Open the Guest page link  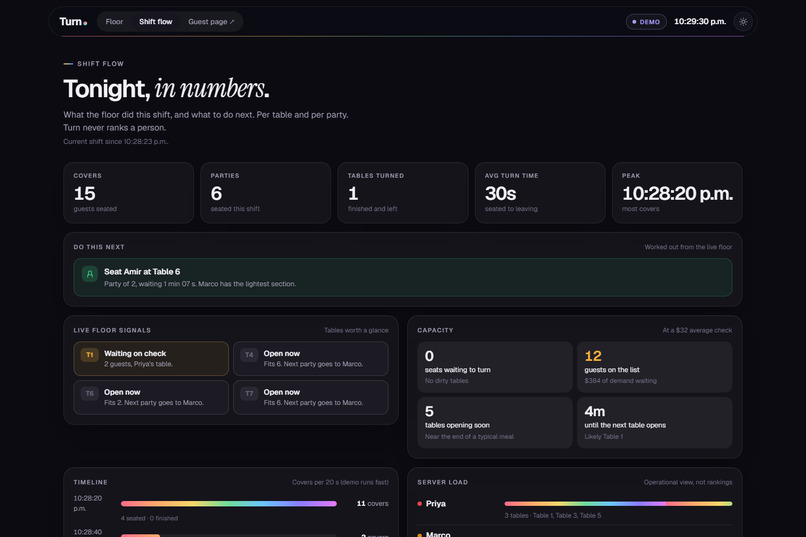tap(211, 22)
